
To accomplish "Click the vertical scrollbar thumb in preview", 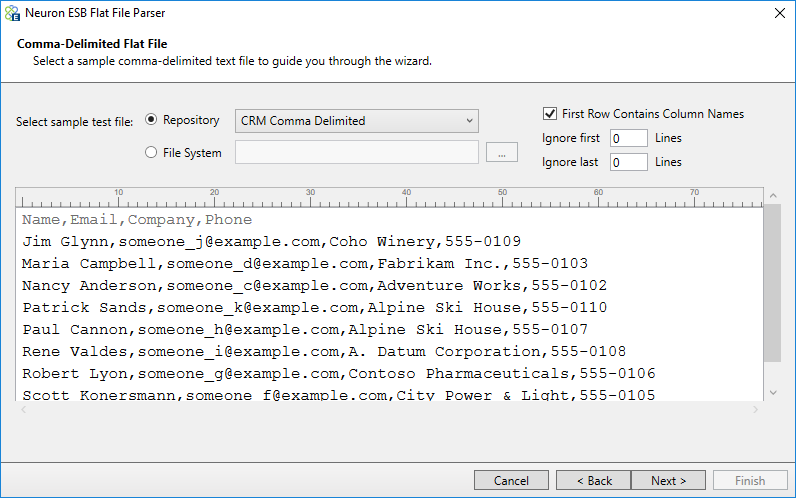I will click(773, 283).
